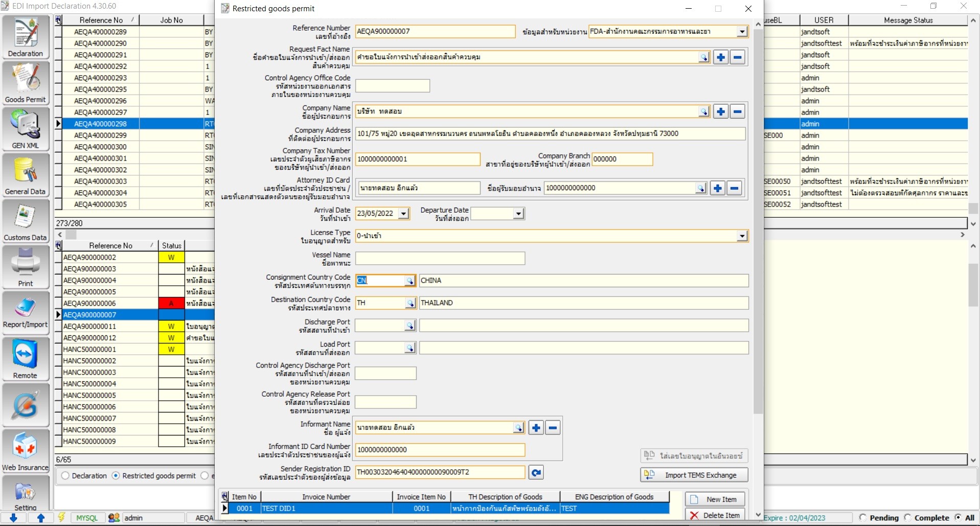Image resolution: width=980 pixels, height=526 pixels.
Task: Expand the agency dropdown showing FDA
Action: pyautogui.click(x=742, y=32)
